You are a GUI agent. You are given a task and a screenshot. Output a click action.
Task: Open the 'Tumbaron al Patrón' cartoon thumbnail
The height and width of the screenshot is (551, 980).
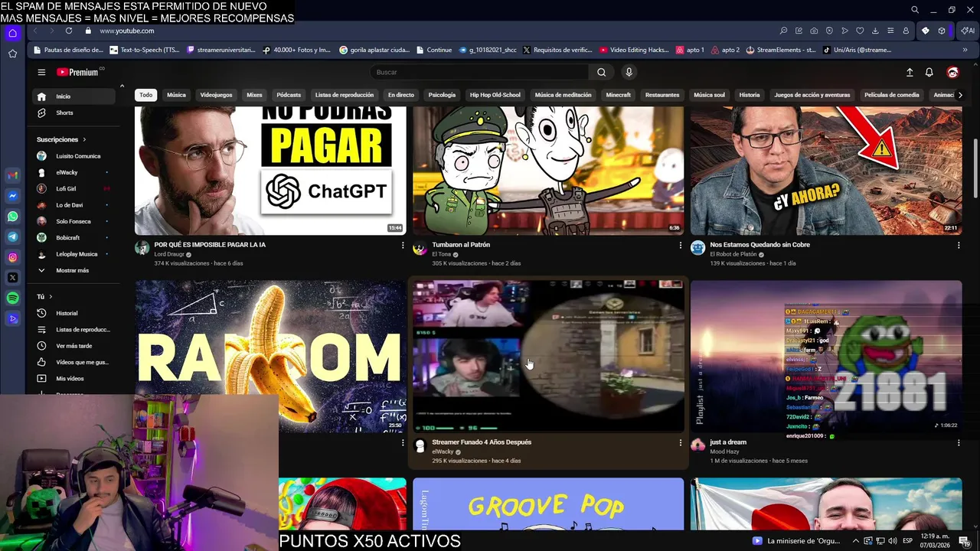click(x=548, y=171)
